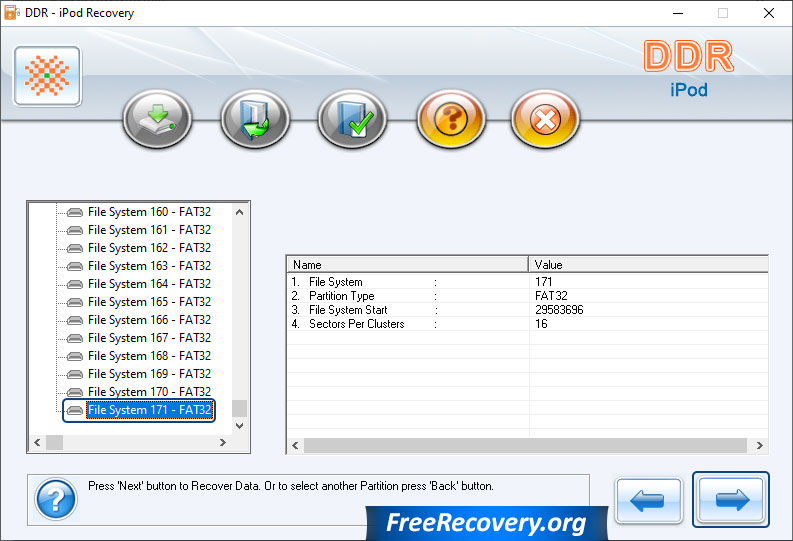Viewport: 793px width, 541px height.
Task: Click the '2. Partition Type' row
Action: click(x=527, y=296)
